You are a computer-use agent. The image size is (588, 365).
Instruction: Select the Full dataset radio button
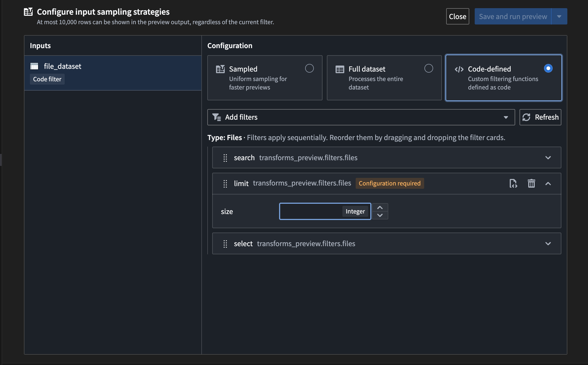click(429, 68)
